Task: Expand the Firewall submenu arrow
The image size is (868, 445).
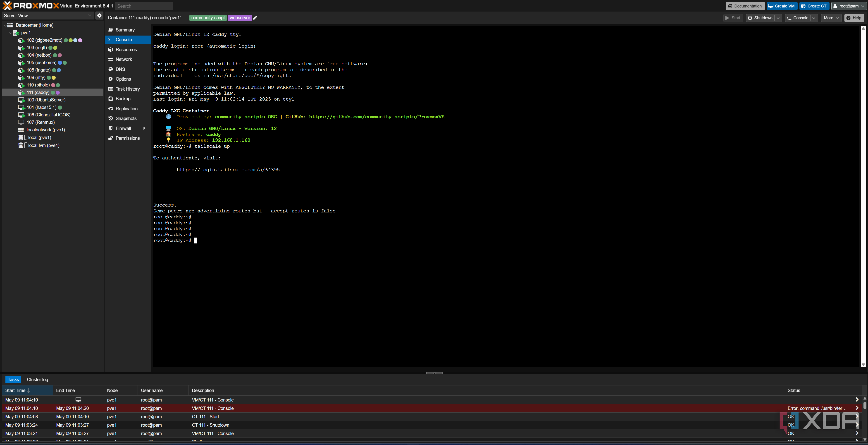Action: point(144,128)
